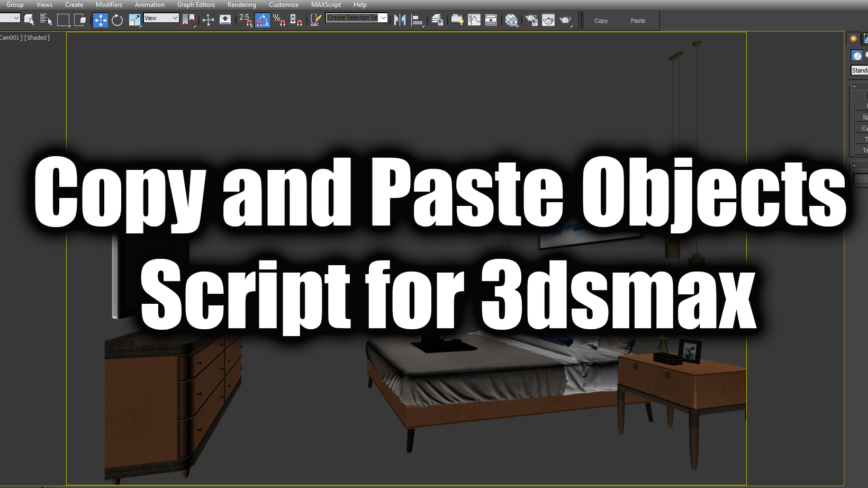The height and width of the screenshot is (488, 868).
Task: Click the Mirror tool icon
Action: 400,20
